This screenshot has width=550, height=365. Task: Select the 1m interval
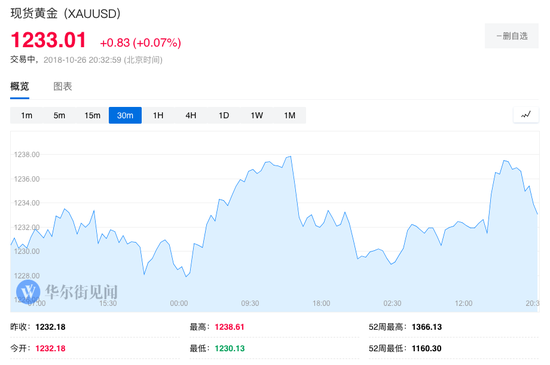27,115
